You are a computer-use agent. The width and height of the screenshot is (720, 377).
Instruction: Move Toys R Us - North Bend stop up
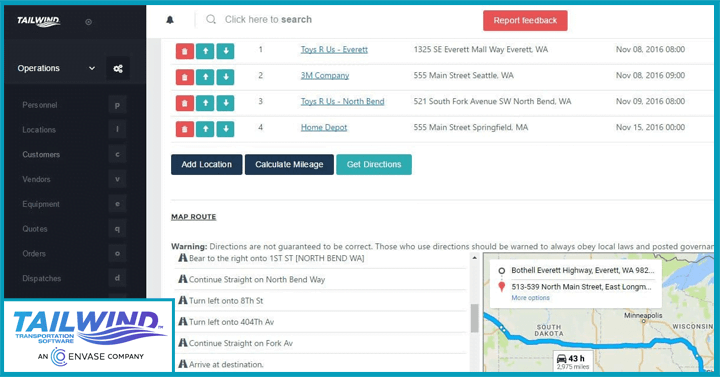[x=205, y=103]
